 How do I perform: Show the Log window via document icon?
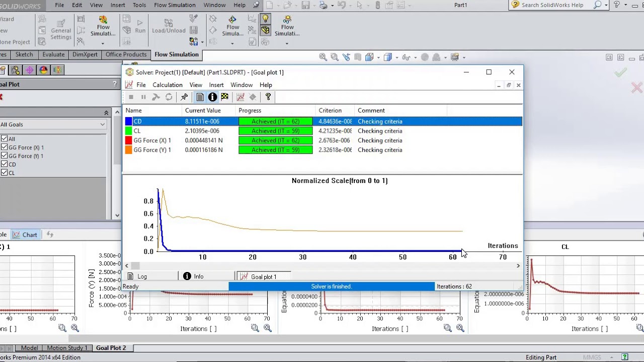[200, 97]
